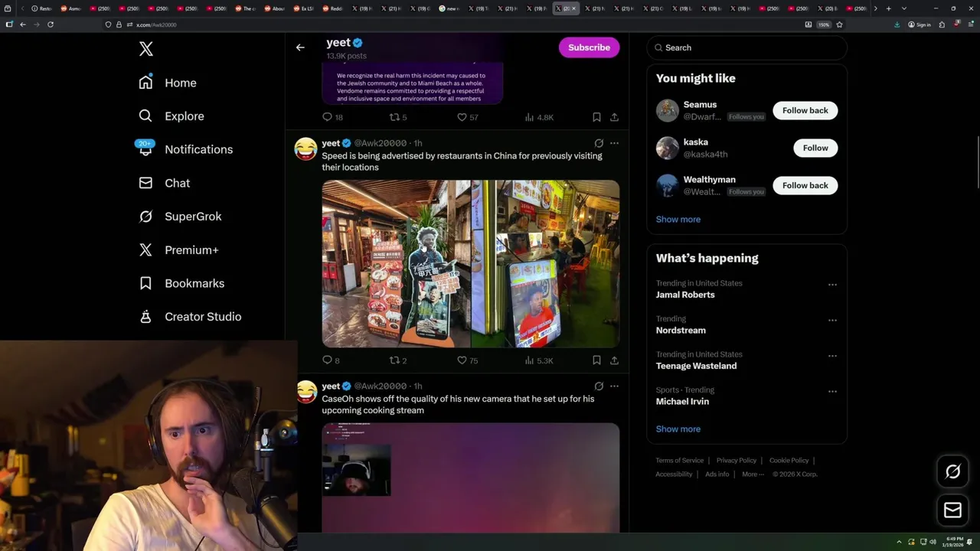Like the post with 75 likes
This screenshot has height=551, width=980.
(468, 360)
